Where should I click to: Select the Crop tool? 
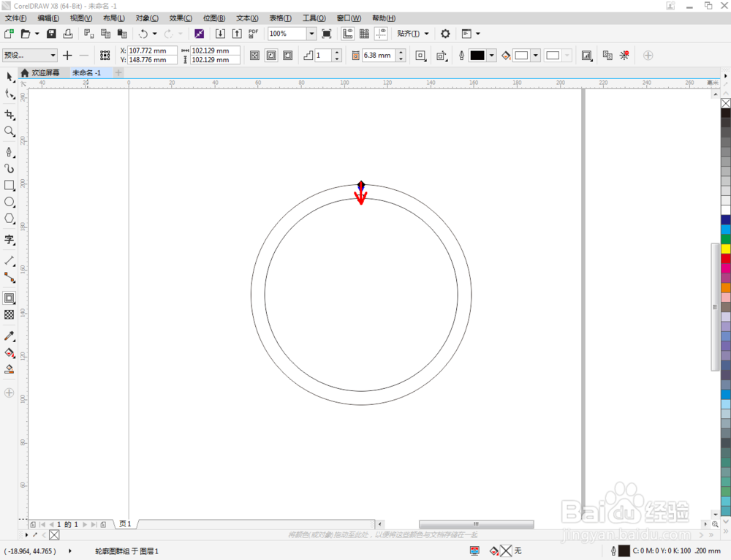[x=10, y=115]
